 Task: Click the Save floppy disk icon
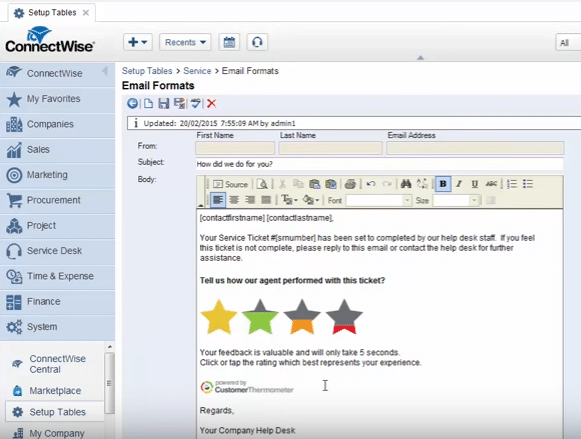(x=163, y=103)
